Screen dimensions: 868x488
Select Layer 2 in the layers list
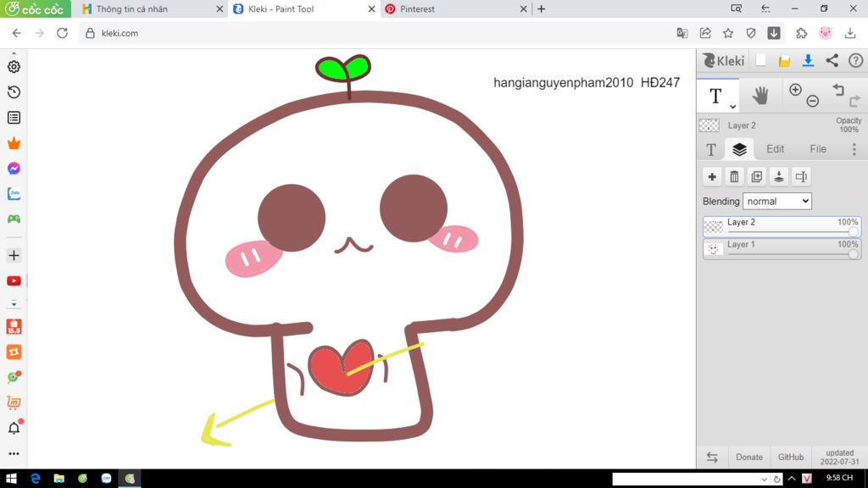pyautogui.click(x=782, y=227)
